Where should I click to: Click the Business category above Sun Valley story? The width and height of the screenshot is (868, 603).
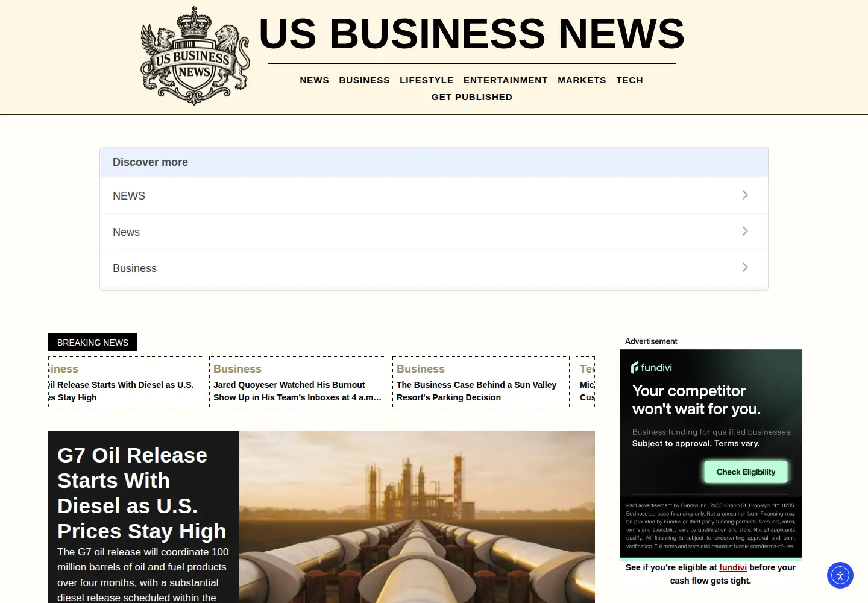coord(421,369)
